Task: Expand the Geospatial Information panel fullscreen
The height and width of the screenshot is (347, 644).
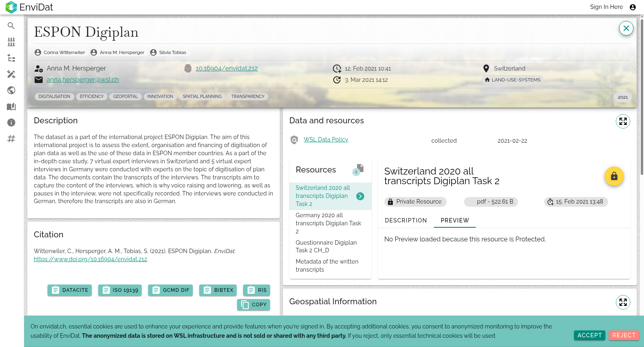Action: click(623, 302)
